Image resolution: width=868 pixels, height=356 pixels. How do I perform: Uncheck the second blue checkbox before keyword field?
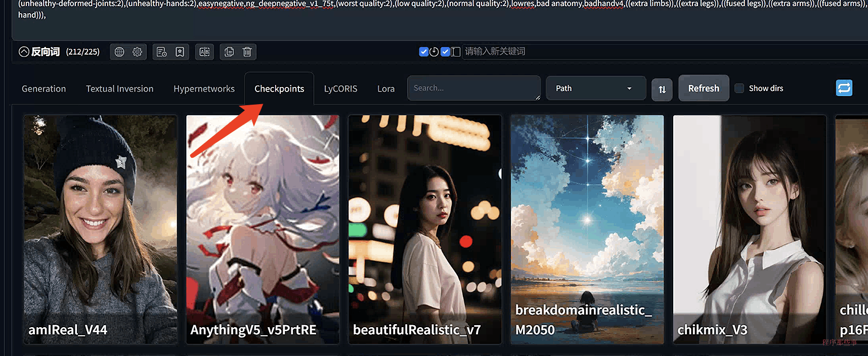[445, 52]
